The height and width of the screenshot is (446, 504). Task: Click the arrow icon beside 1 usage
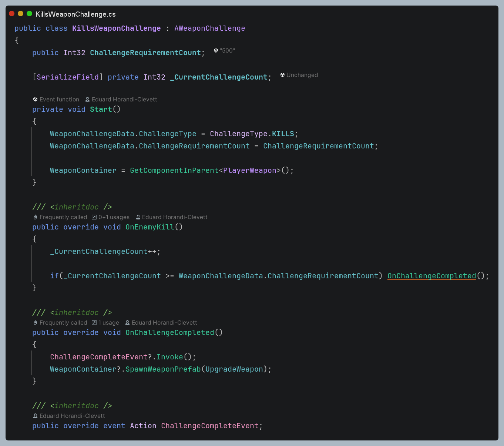[x=94, y=323]
